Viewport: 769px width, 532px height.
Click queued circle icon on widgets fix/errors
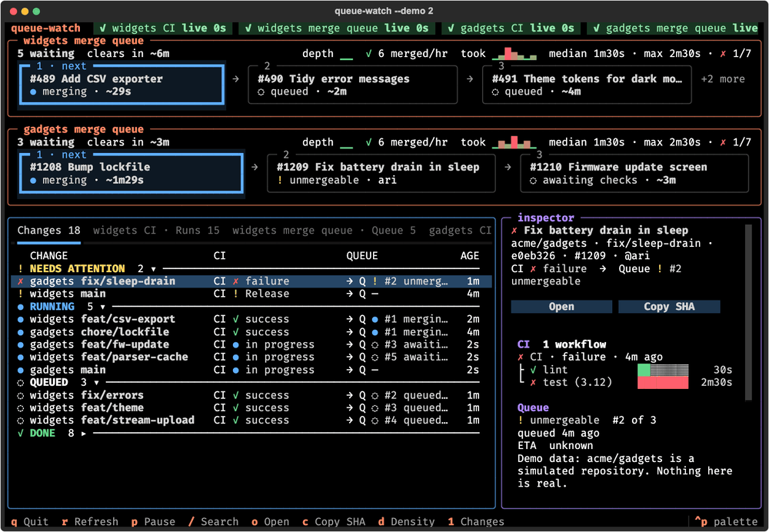[20, 395]
